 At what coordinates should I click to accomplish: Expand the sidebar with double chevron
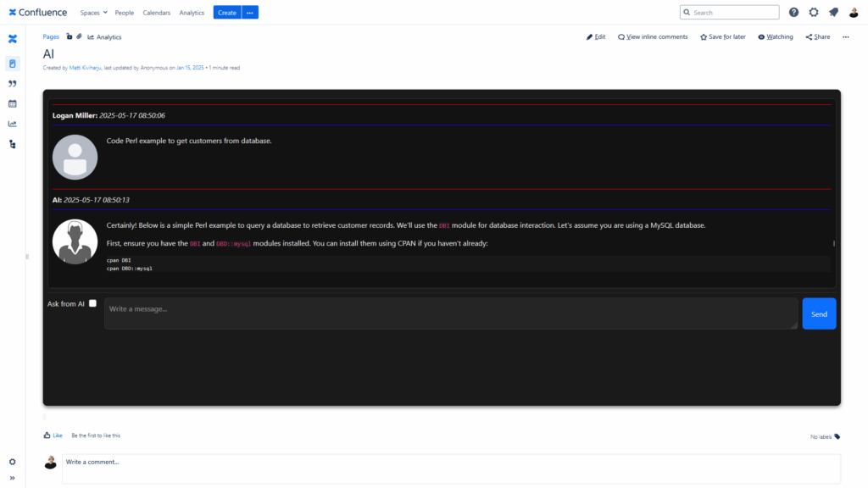coord(12,478)
